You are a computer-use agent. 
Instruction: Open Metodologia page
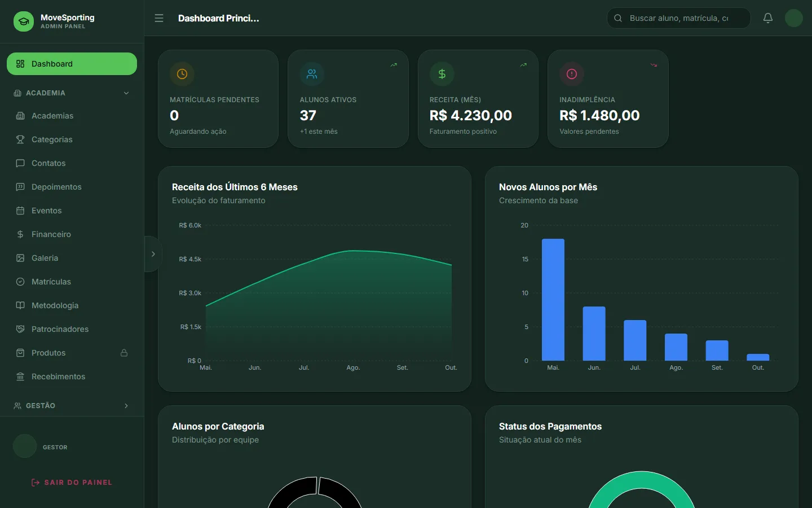coord(72,305)
